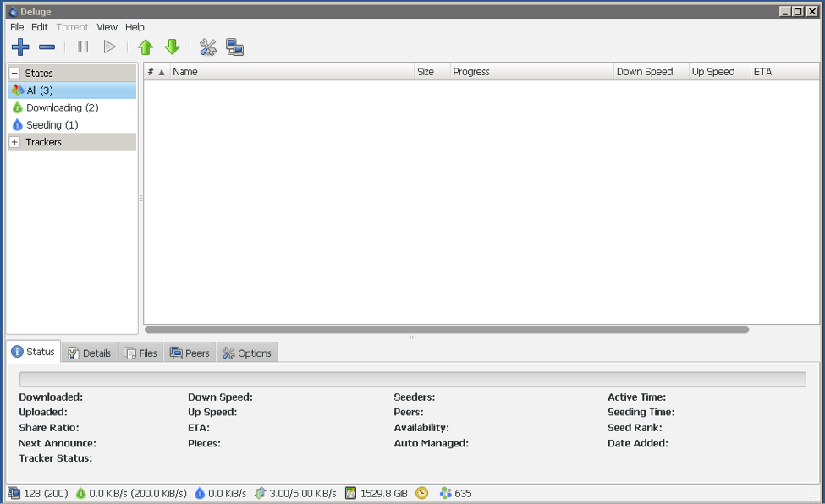This screenshot has width=825, height=504.
Task: Click the yellow clock status bar icon
Action: pyautogui.click(x=422, y=494)
